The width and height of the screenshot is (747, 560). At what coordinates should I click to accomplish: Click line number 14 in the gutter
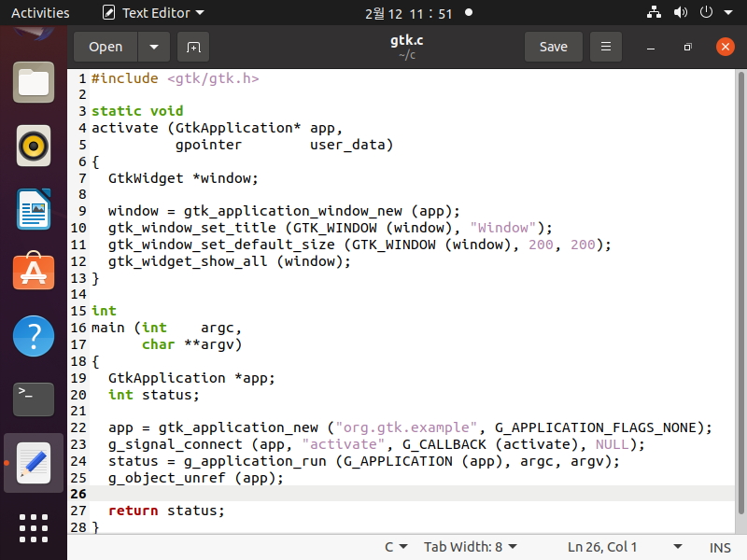click(x=78, y=294)
